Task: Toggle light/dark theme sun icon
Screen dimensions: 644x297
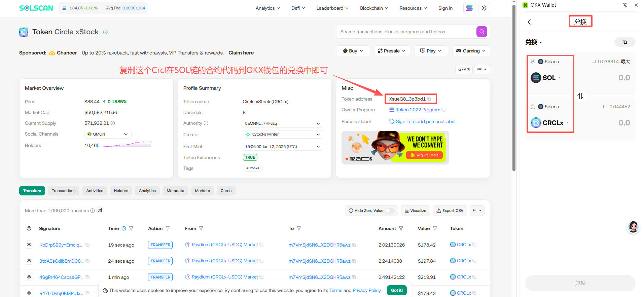Action: point(484,8)
